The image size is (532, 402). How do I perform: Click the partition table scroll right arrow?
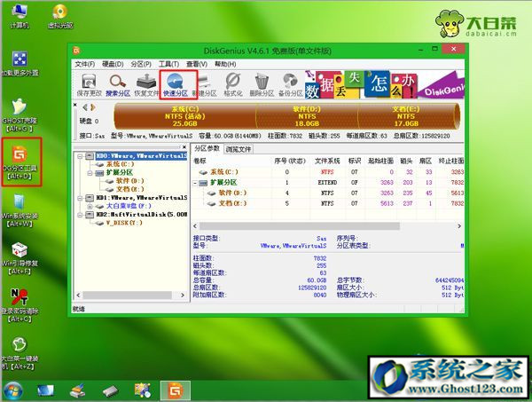[459, 226]
